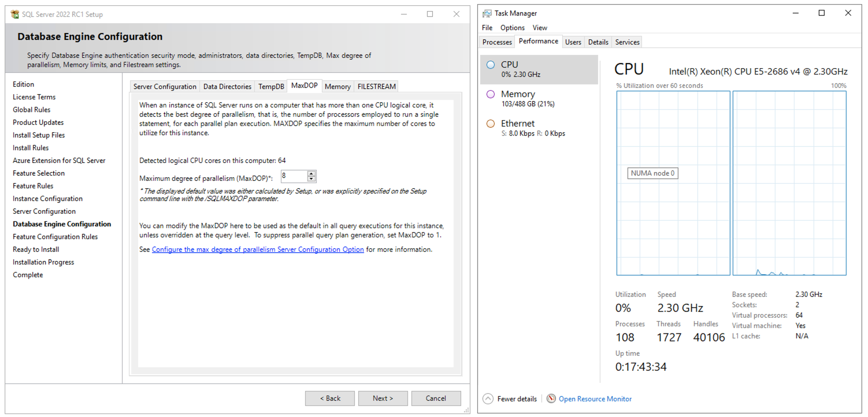The width and height of the screenshot is (868, 417).
Task: Maximize the SQL Server Setup window
Action: (430, 14)
